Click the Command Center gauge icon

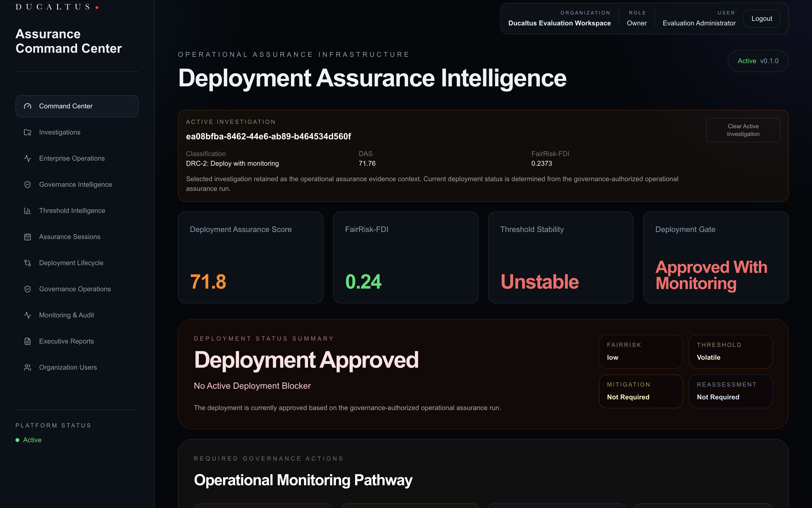[x=28, y=106]
